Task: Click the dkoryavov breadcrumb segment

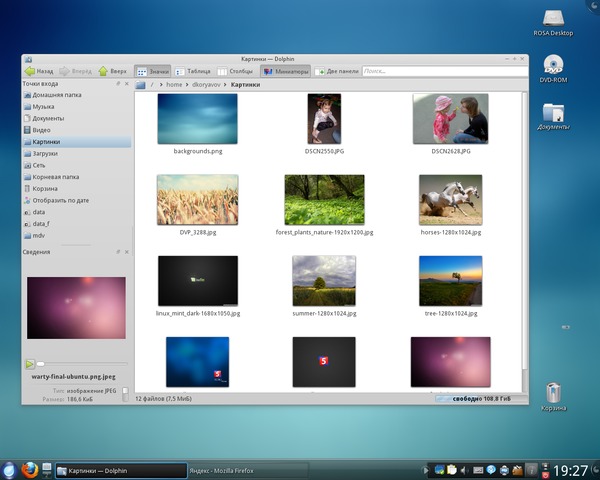Action: [x=208, y=85]
